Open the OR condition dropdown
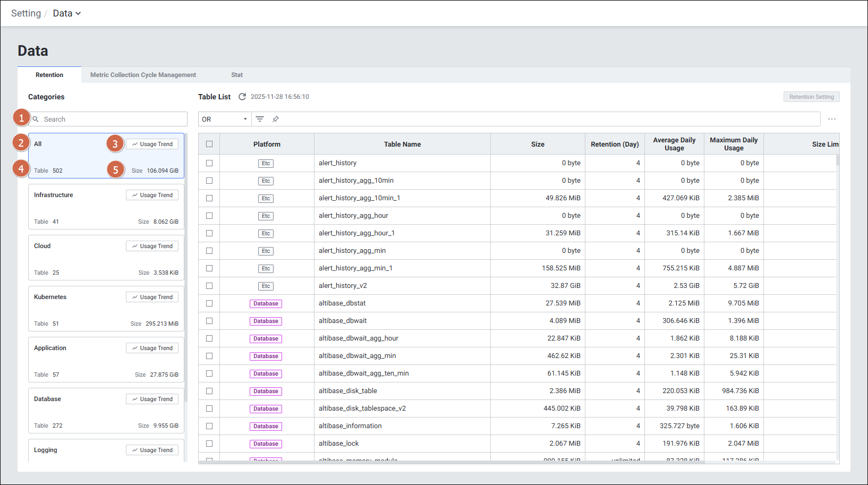The width and height of the screenshot is (868, 485). coord(224,119)
